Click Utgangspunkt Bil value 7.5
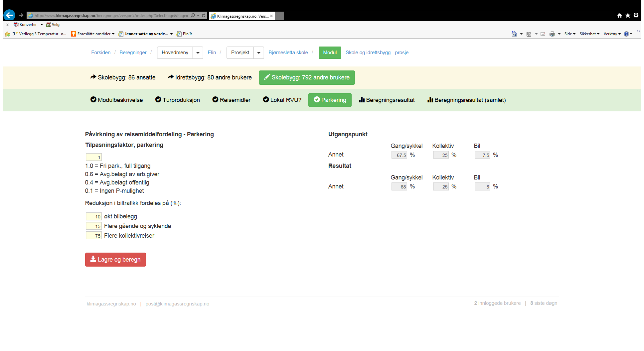644x351 pixels. pos(482,155)
